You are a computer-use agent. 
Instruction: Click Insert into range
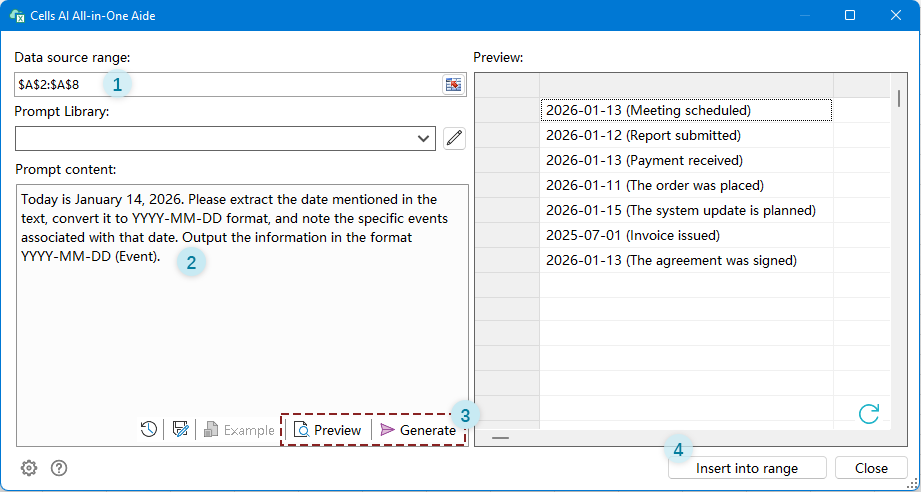click(x=746, y=468)
